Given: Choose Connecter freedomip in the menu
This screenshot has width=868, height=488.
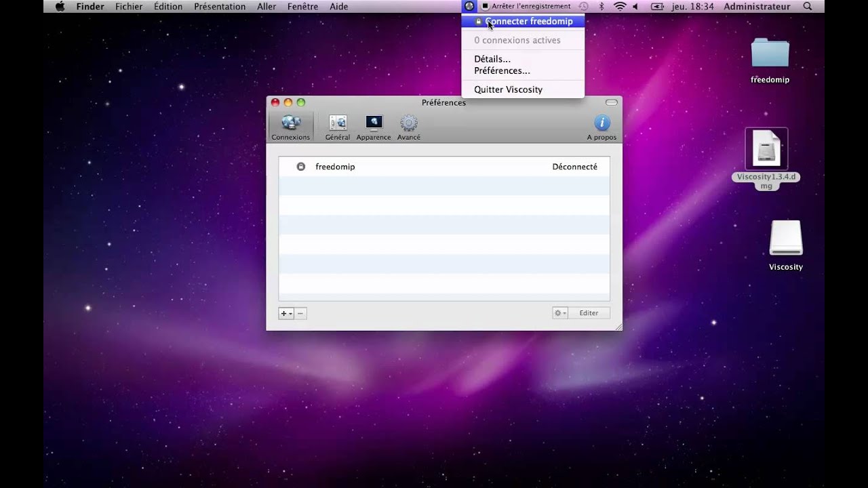Looking at the screenshot, I should point(523,22).
